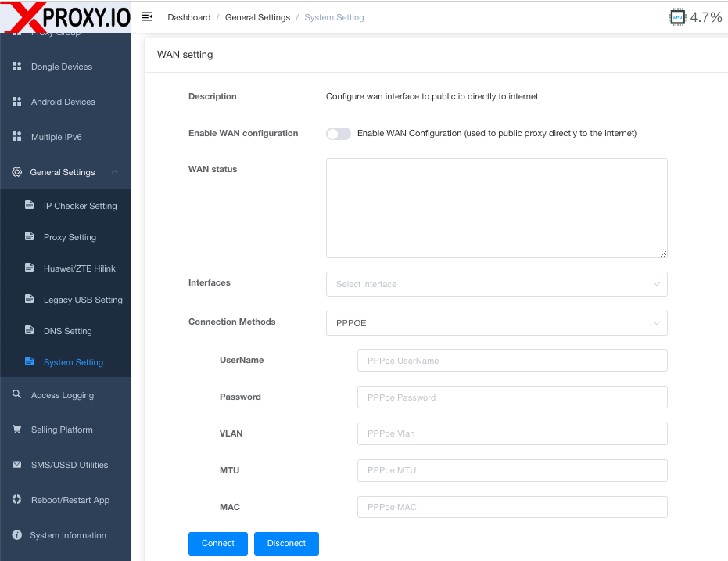Click the SMS/USSD Utilities envelope icon
The width and height of the screenshot is (728, 561).
16,465
